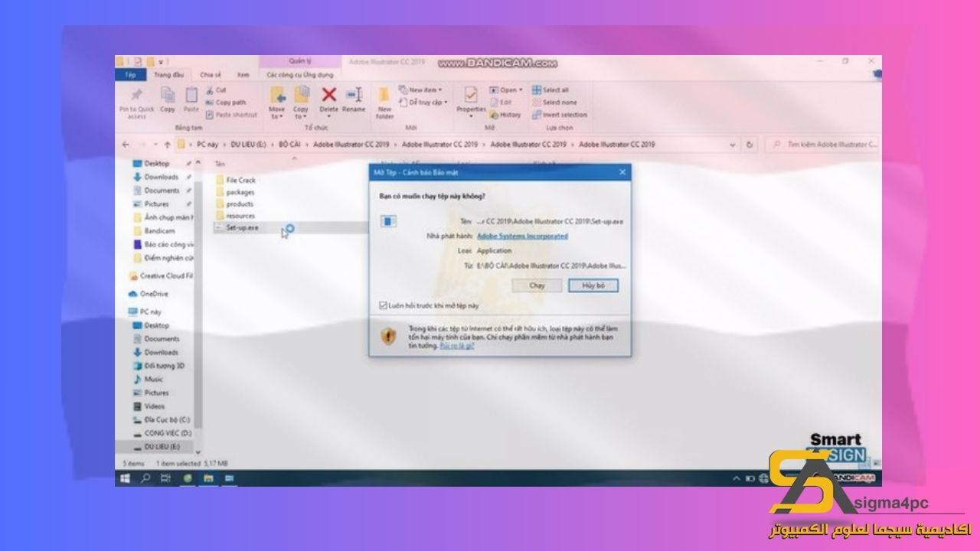Open recent locations dropdown arrow

[x=155, y=144]
